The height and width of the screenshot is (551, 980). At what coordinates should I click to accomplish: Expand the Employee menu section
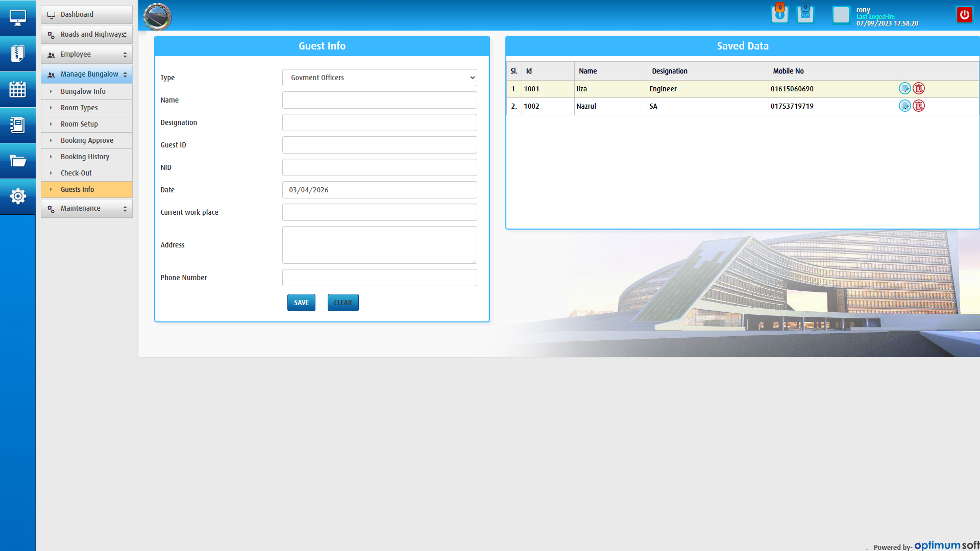coord(87,54)
